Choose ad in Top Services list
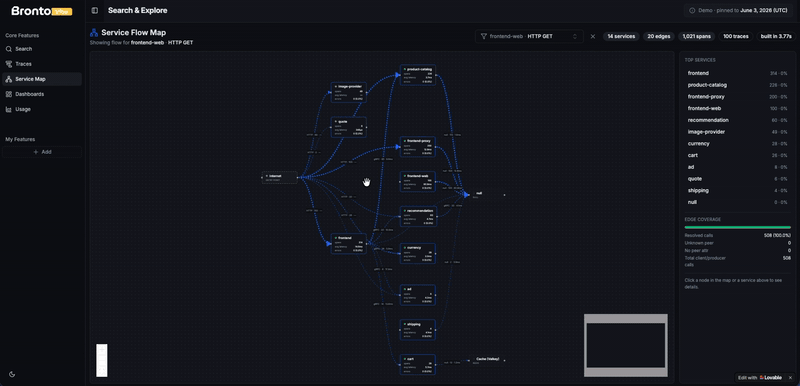This screenshot has height=386, width=800. pos(737,167)
